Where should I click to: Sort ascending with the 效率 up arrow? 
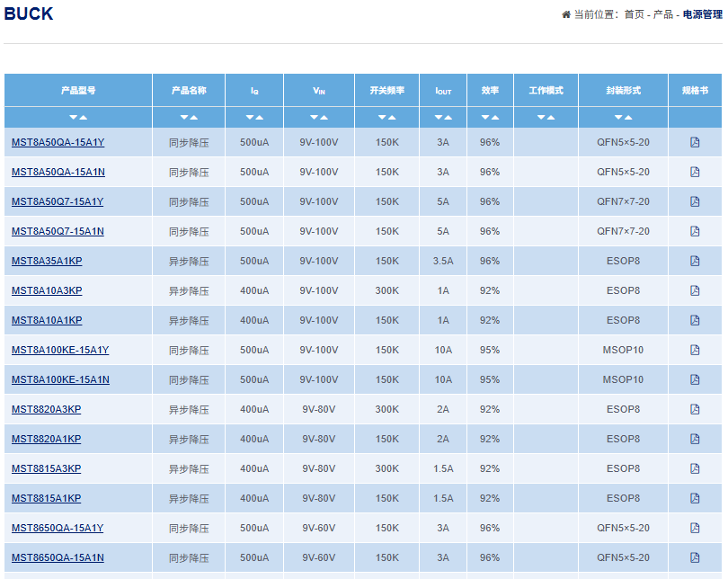click(x=495, y=118)
